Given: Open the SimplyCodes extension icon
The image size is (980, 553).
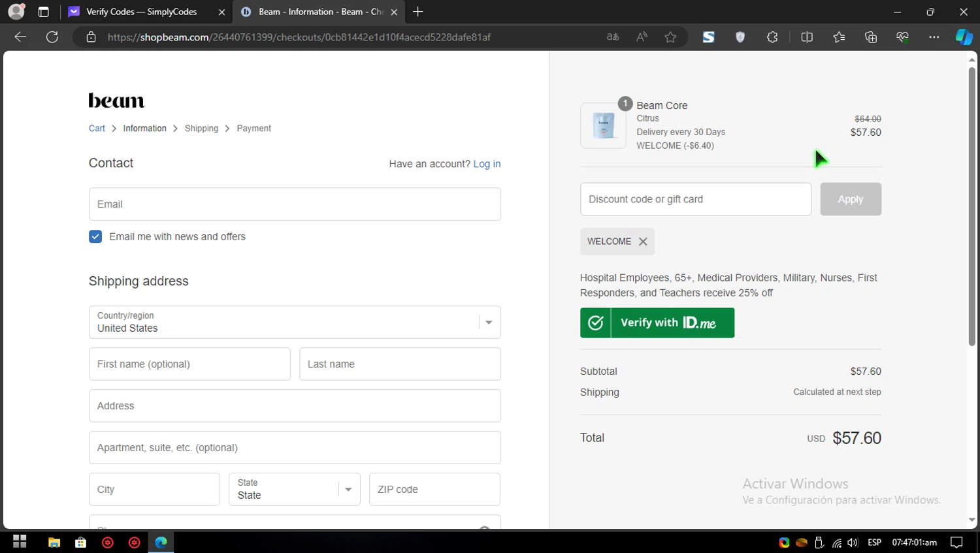Looking at the screenshot, I should [708, 37].
